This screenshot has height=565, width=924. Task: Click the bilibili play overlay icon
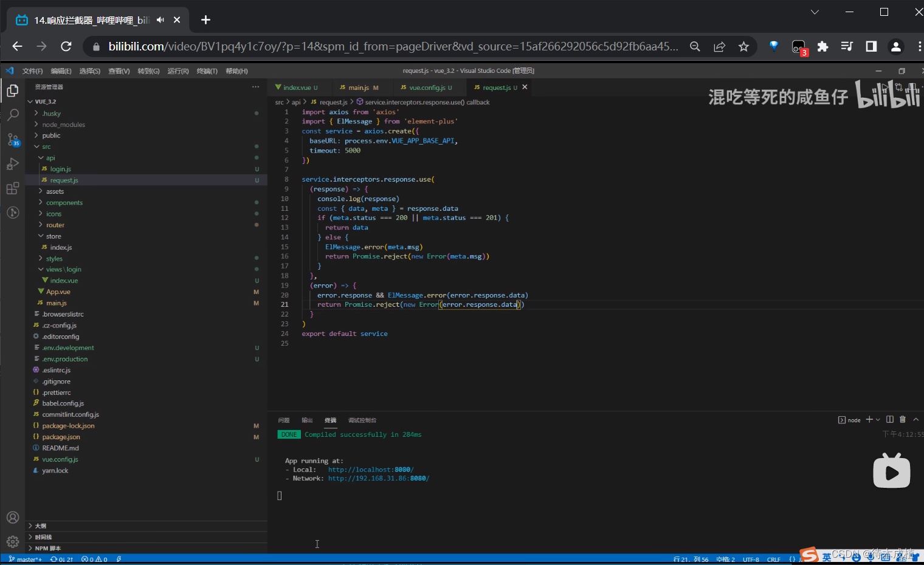point(891,471)
